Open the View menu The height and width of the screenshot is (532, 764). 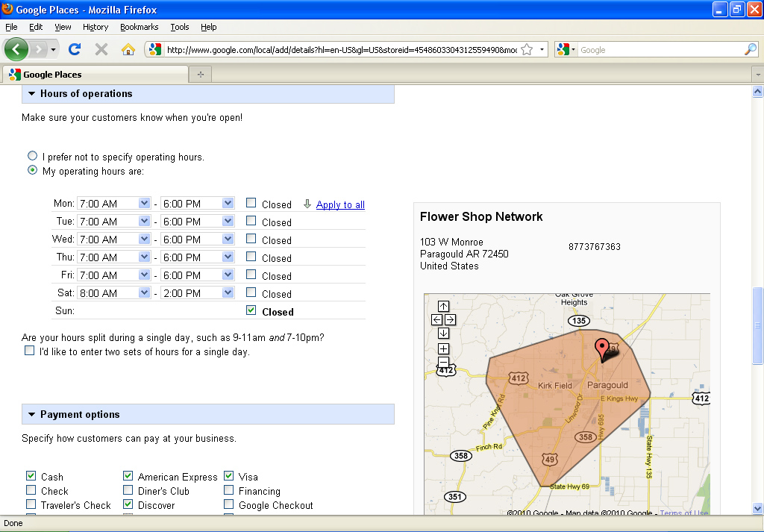click(x=63, y=27)
